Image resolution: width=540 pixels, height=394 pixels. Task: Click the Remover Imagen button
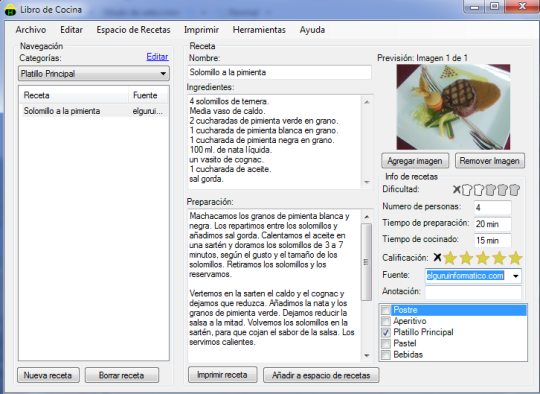[x=490, y=161]
